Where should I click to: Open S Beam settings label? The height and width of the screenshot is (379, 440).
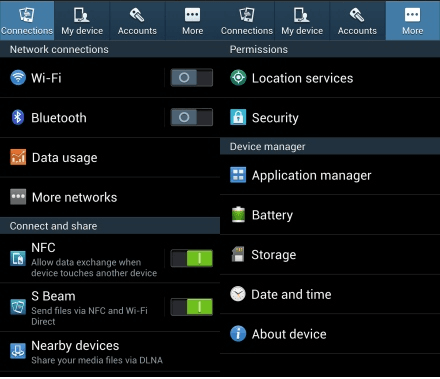coord(53,296)
